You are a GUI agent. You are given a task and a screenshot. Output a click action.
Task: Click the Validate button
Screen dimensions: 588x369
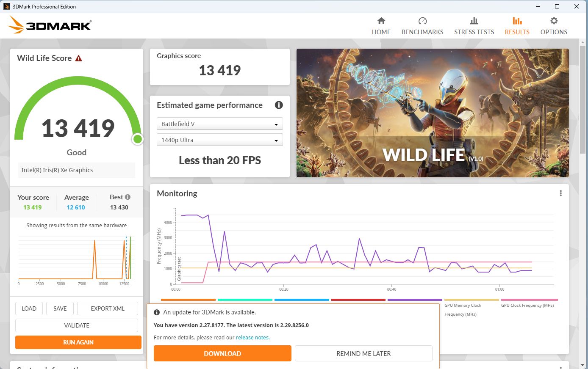tap(77, 325)
